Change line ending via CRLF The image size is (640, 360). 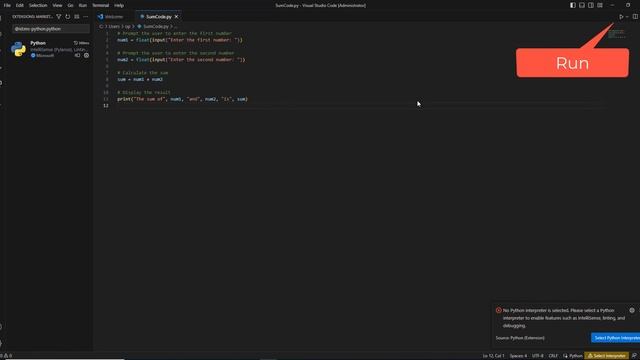pyautogui.click(x=553, y=356)
